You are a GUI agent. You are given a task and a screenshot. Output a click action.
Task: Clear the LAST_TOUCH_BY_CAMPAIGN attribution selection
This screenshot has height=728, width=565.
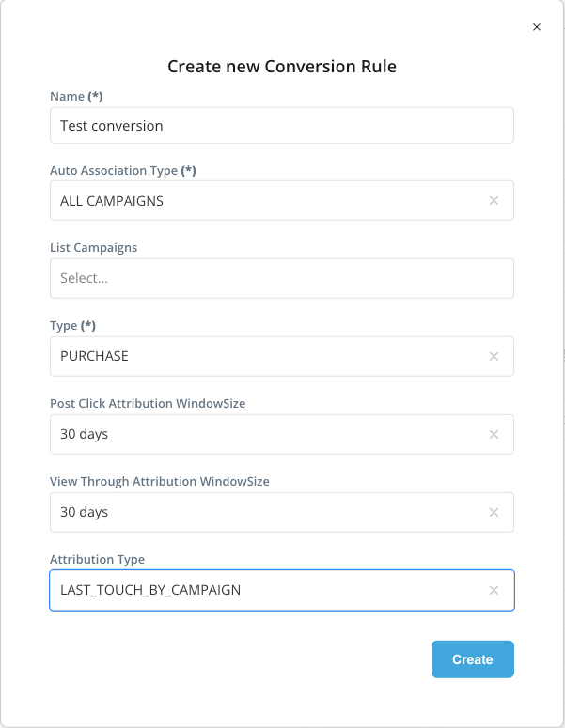click(494, 590)
